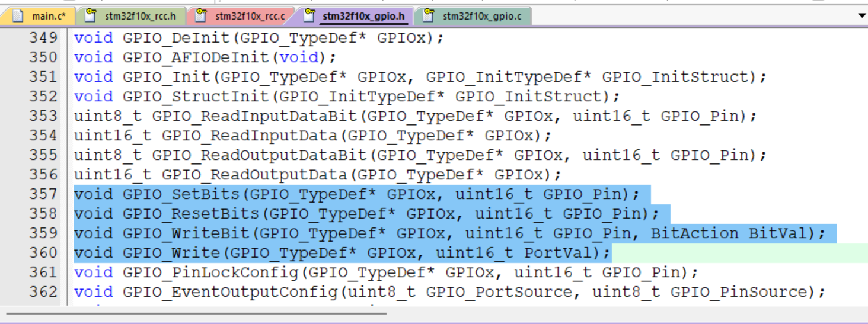Viewport: 868px width, 324px height.
Task: Click the GPIO_ResetBits function name
Action: tap(192, 214)
